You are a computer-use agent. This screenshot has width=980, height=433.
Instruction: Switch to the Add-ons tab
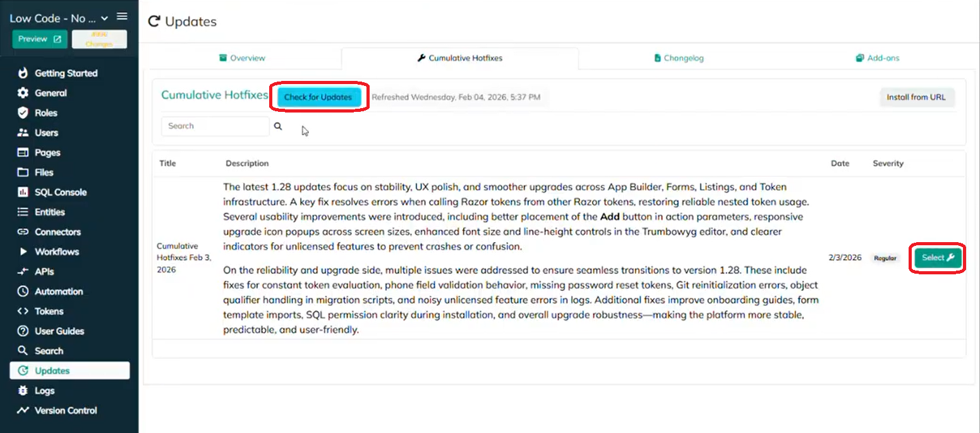point(878,58)
